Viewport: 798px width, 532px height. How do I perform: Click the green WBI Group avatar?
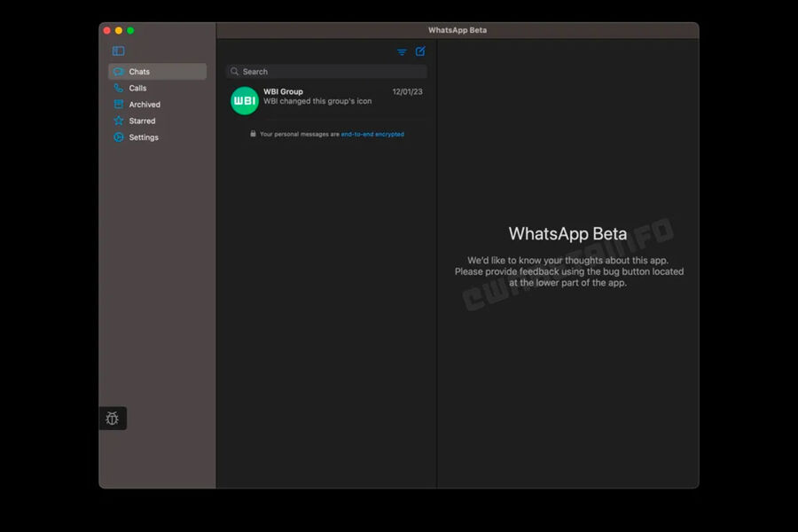(245, 100)
